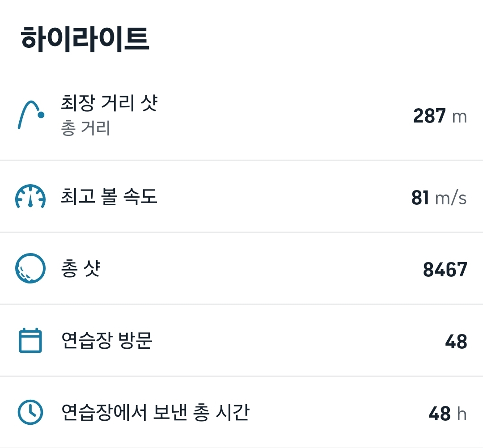
Task: Open the 연습장 방문 label
Action: pyautogui.click(x=106, y=341)
